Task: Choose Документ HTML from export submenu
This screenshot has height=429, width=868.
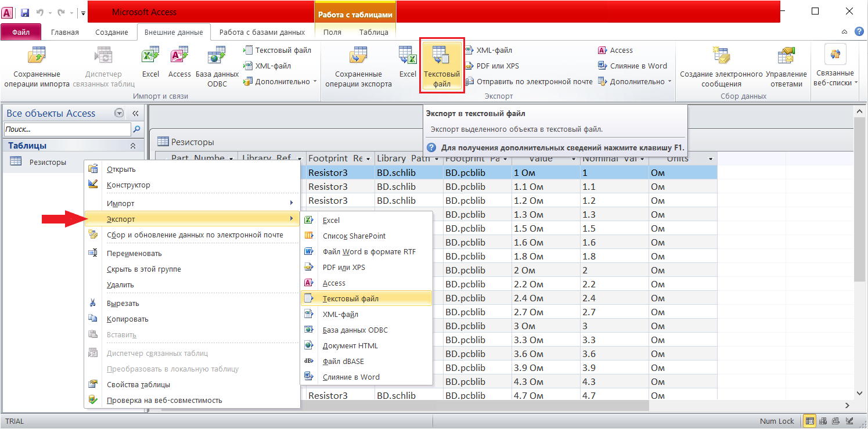Action: click(350, 345)
